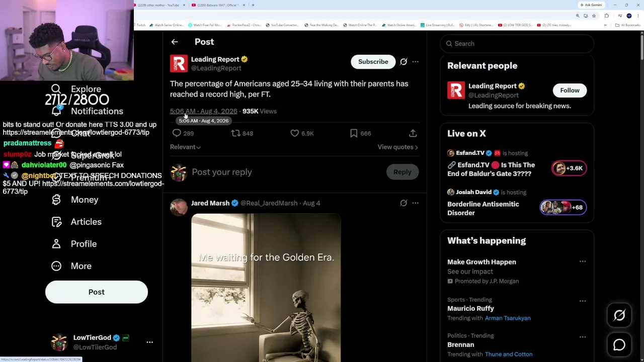644x362 pixels.
Task: Click the Grok icon on Leading Report's post
Action: click(x=404, y=61)
